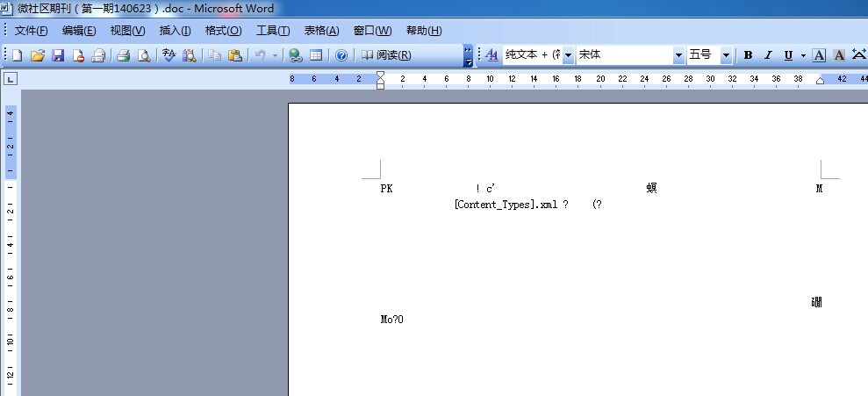This screenshot has width=868, height=396.
Task: Open Styles and Formatting pane icon
Action: tap(491, 54)
